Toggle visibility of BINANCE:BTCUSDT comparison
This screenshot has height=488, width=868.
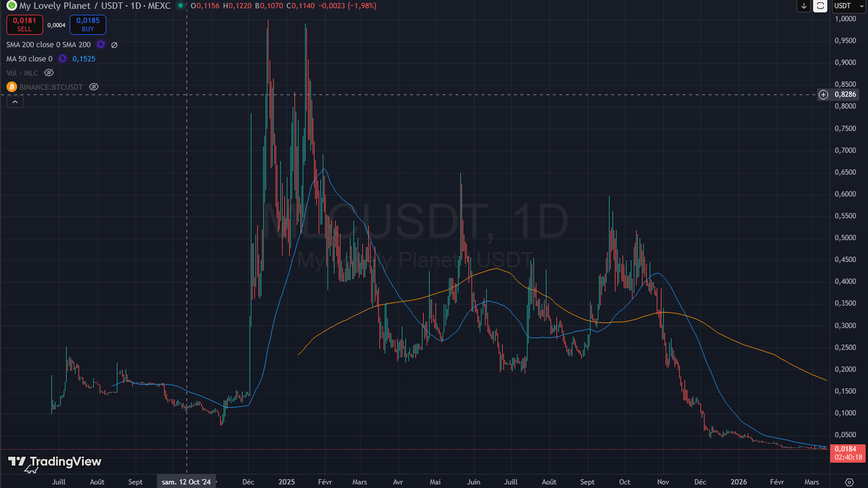pyautogui.click(x=93, y=87)
